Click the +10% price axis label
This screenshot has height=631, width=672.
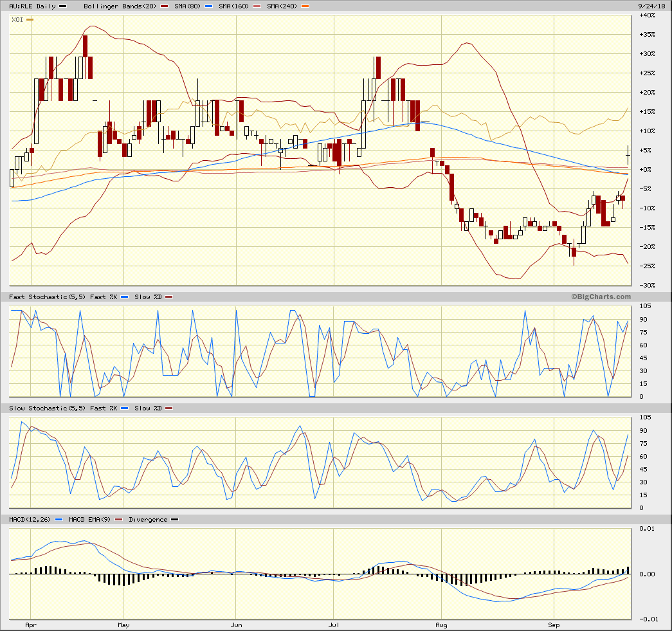coord(647,131)
